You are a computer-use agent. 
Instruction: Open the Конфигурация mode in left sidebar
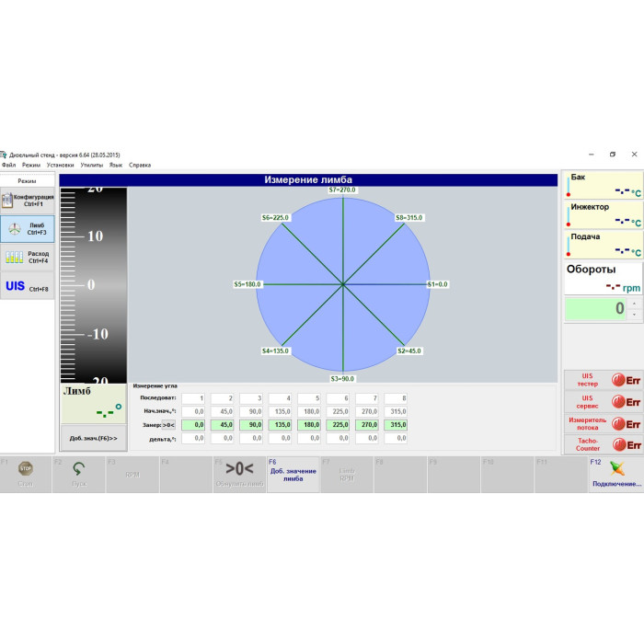tap(28, 200)
